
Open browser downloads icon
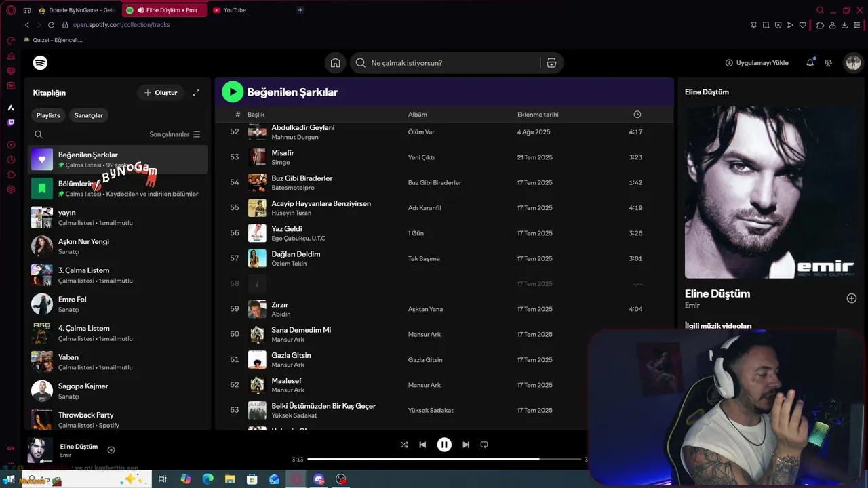845,25
